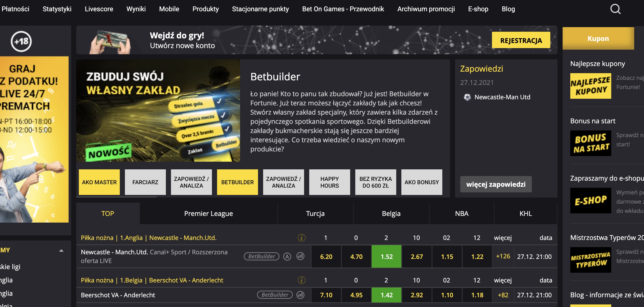Click football icon next to Newcastle-Man Utd preview
644x307 pixels.
click(467, 97)
